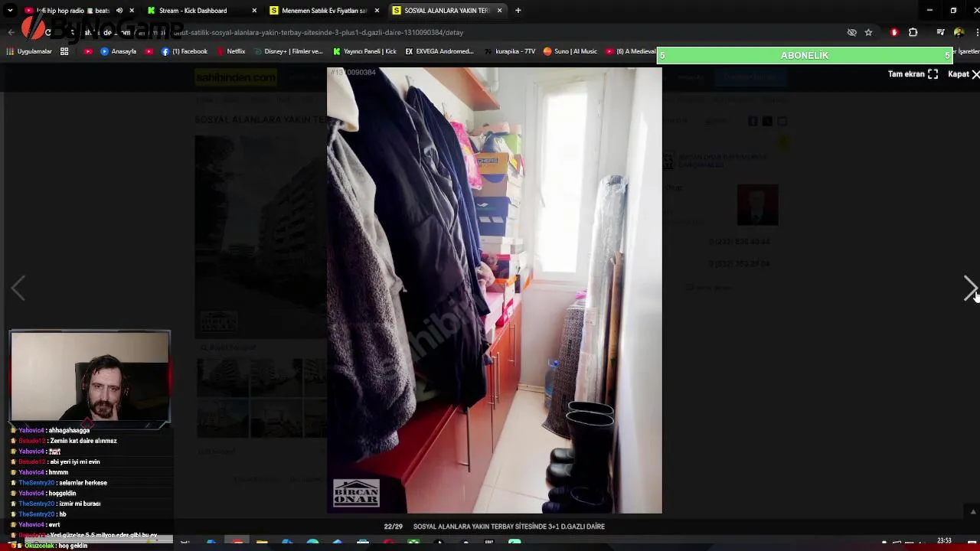The width and height of the screenshot is (980, 551).
Task: Close the Stream - Kick Dashboard tab
Action: tap(254, 11)
